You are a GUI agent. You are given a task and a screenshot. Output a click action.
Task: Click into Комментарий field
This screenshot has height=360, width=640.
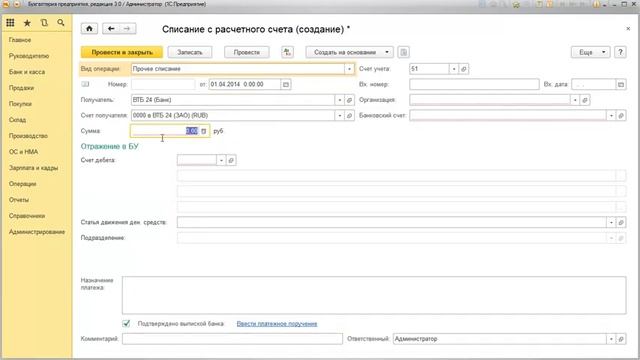(x=232, y=339)
